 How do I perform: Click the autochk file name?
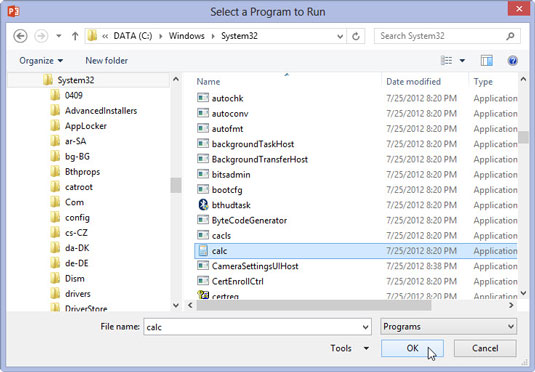pos(227,99)
